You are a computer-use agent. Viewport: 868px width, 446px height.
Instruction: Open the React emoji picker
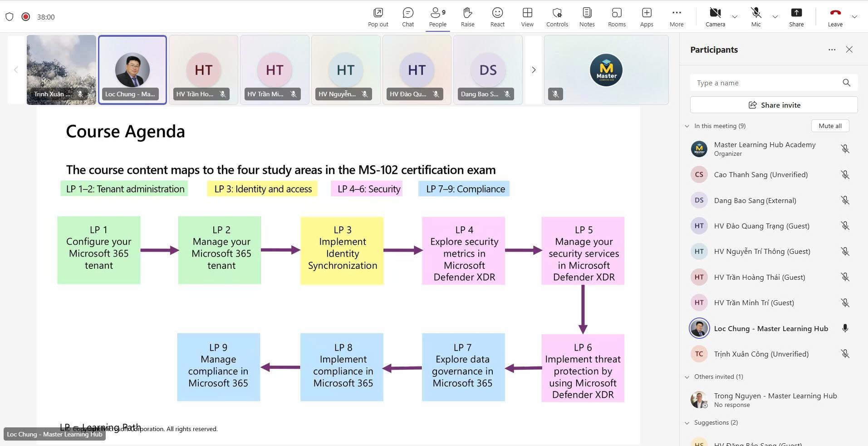pyautogui.click(x=497, y=17)
